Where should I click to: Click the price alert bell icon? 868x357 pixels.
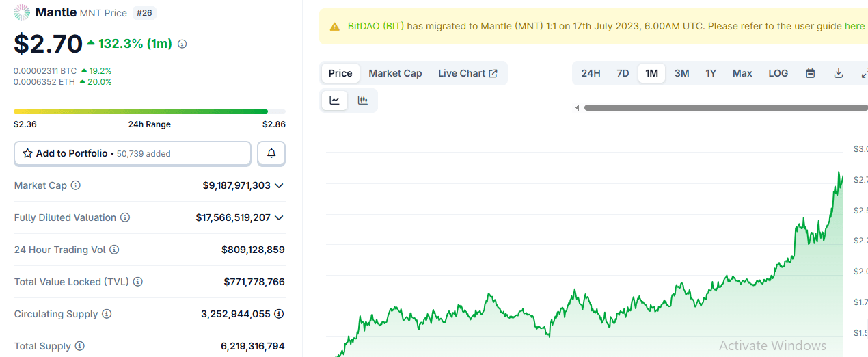pyautogui.click(x=271, y=154)
